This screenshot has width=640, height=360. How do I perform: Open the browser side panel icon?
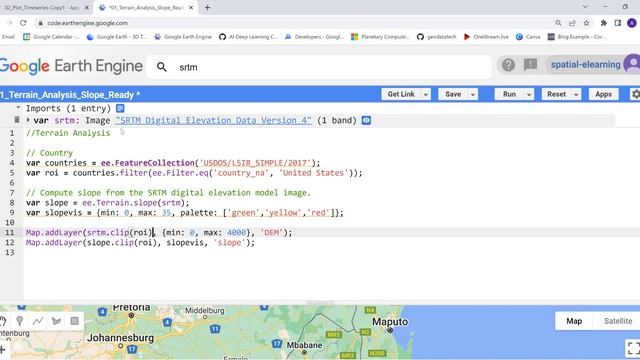[618, 23]
